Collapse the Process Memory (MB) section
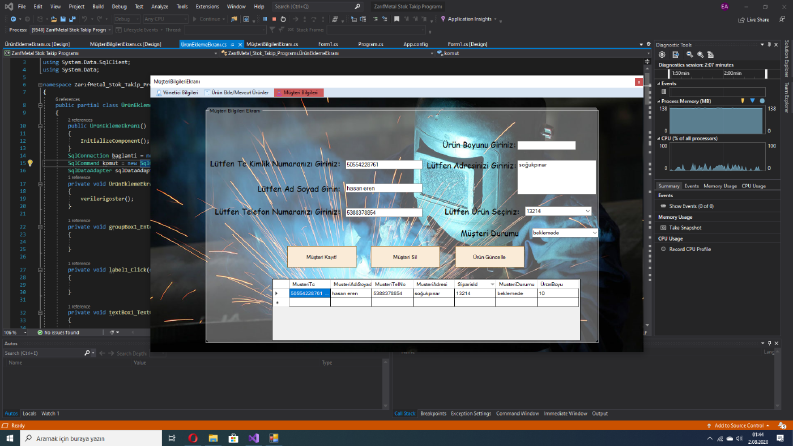Screen dimensions: 793x446 coord(658,101)
